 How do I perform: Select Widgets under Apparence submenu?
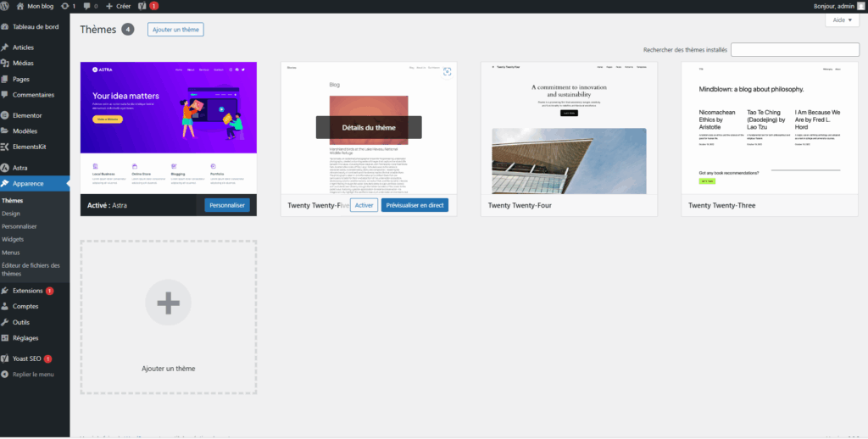click(x=13, y=239)
